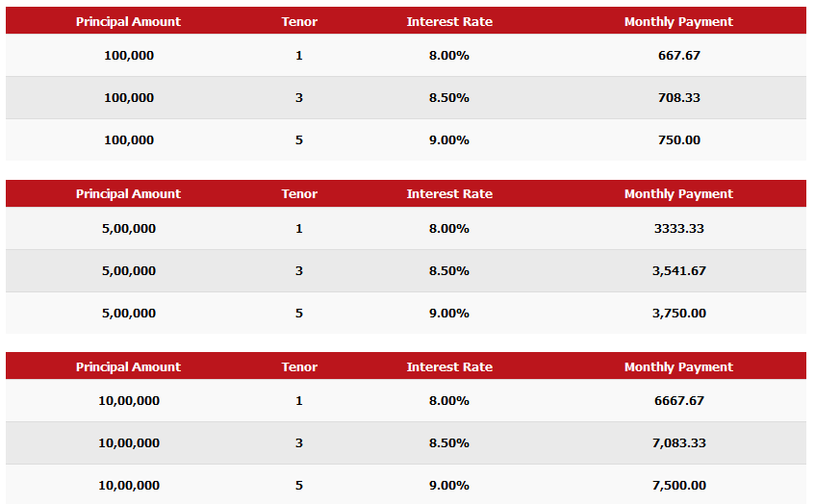Select the 3,750.00 monthly payment value
The width and height of the screenshot is (815, 504).
click(x=678, y=314)
